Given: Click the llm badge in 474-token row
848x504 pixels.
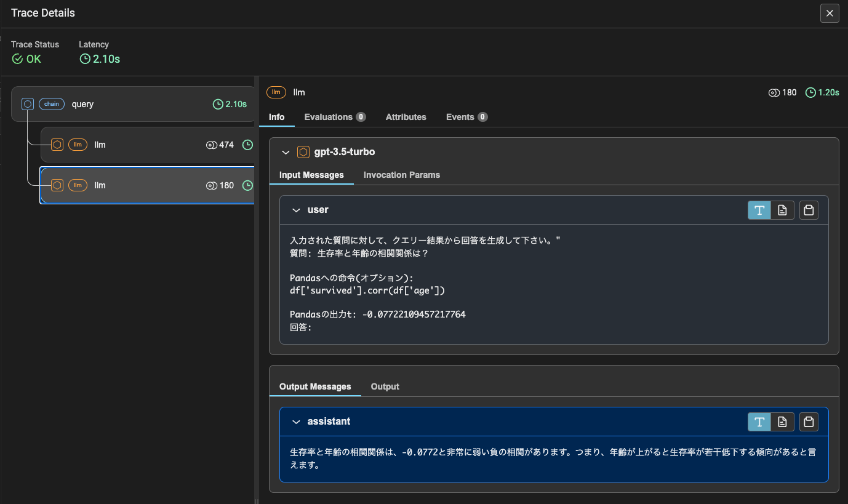Looking at the screenshot, I should 78,145.
